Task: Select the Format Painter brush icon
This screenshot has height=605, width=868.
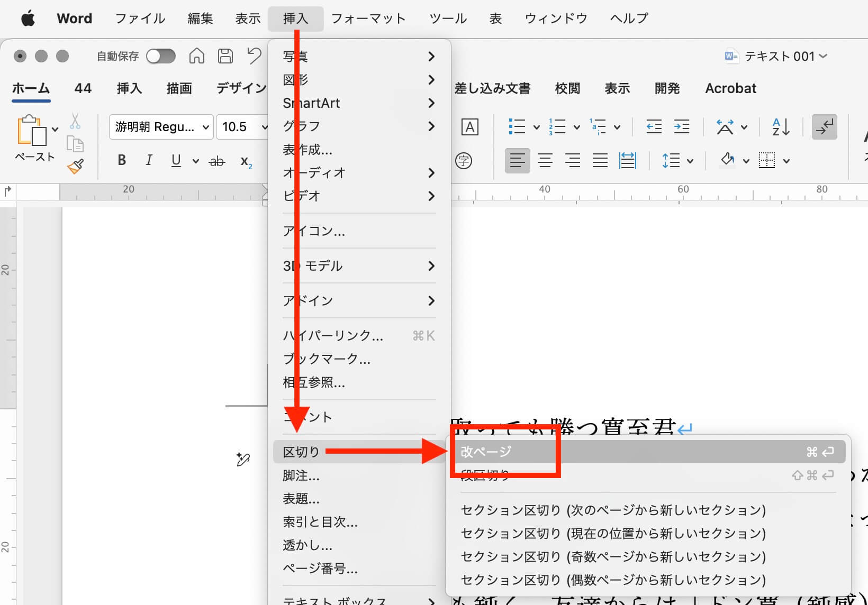Action: click(75, 167)
